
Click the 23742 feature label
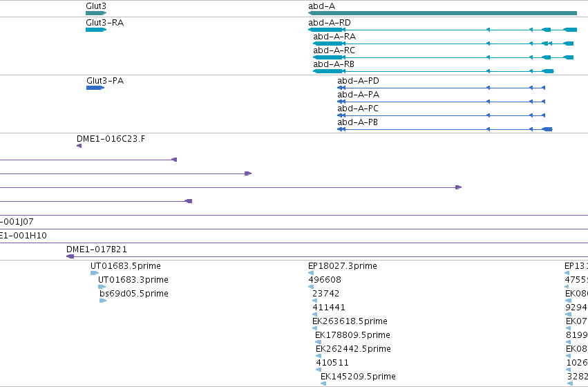click(326, 294)
